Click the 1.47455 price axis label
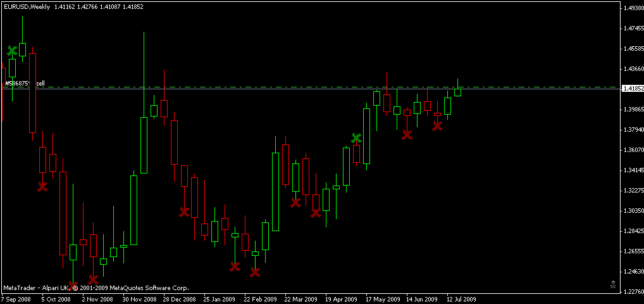 [x=633, y=28]
